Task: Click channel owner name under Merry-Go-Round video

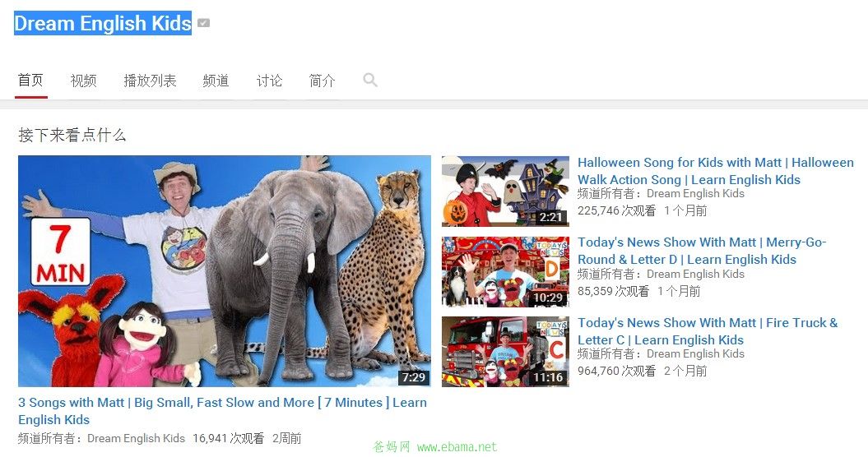Action: point(695,274)
